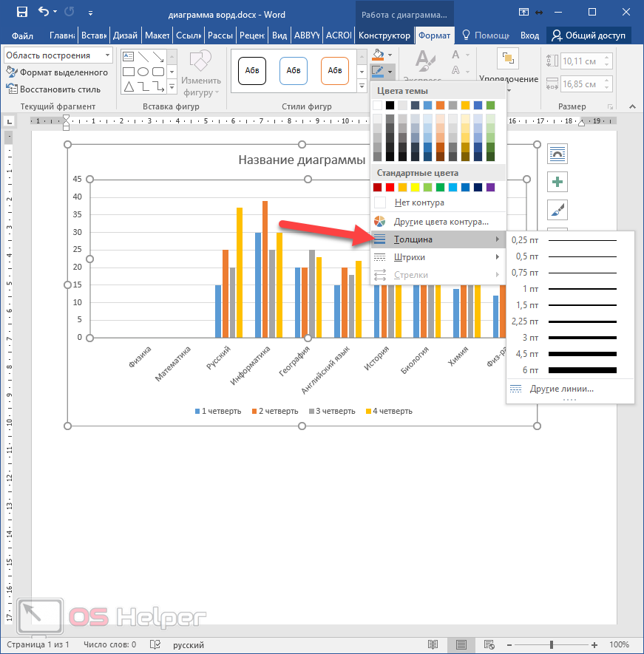Choose Нет контура (No outline)

click(x=438, y=202)
